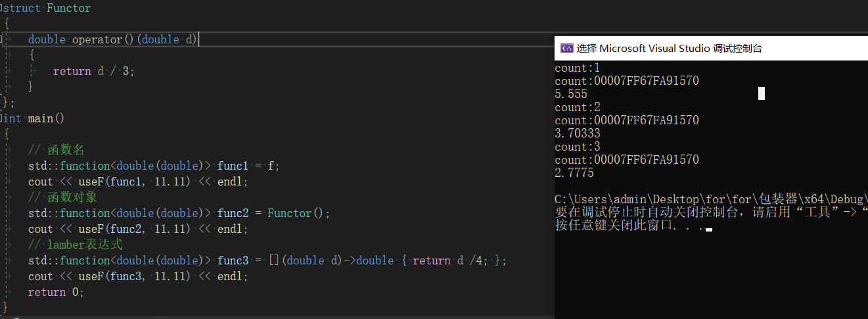Click the 'return 0;' statement
868x319 pixels.
click(x=56, y=292)
